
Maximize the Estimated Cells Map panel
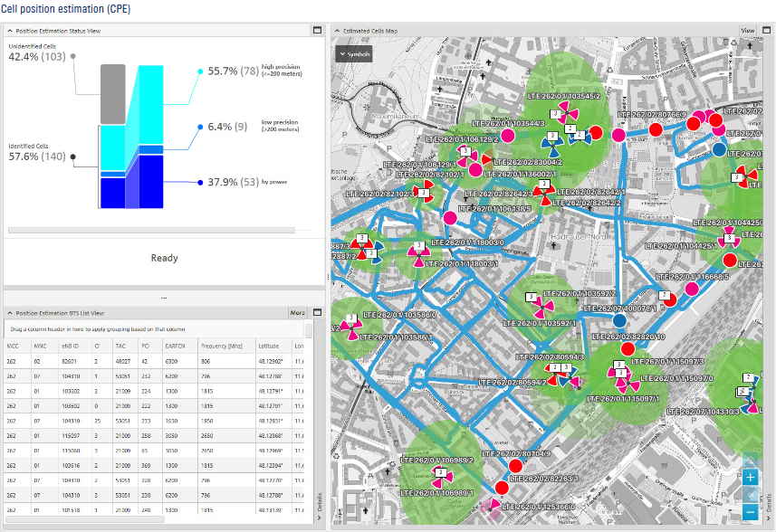pos(767,30)
